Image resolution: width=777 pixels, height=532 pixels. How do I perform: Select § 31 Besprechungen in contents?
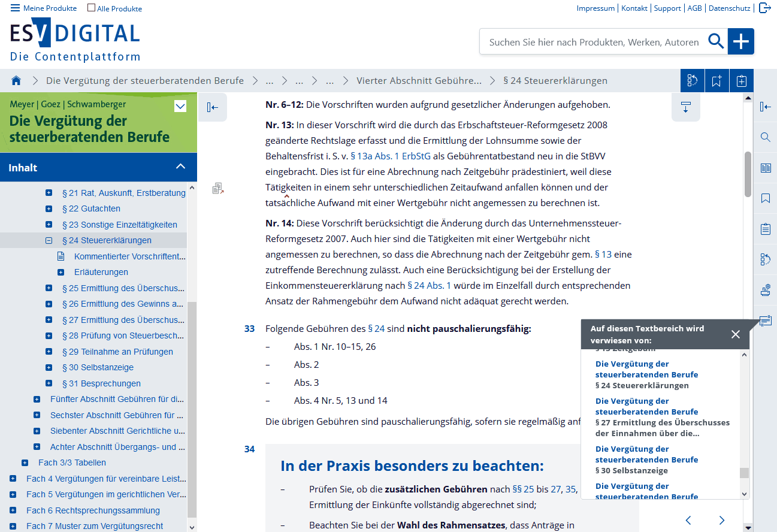[x=101, y=383]
